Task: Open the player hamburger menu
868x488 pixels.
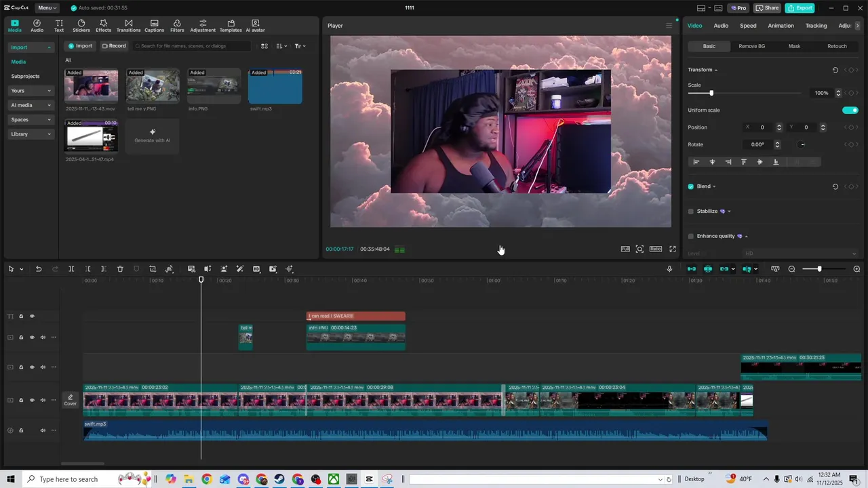Action: 669,26
